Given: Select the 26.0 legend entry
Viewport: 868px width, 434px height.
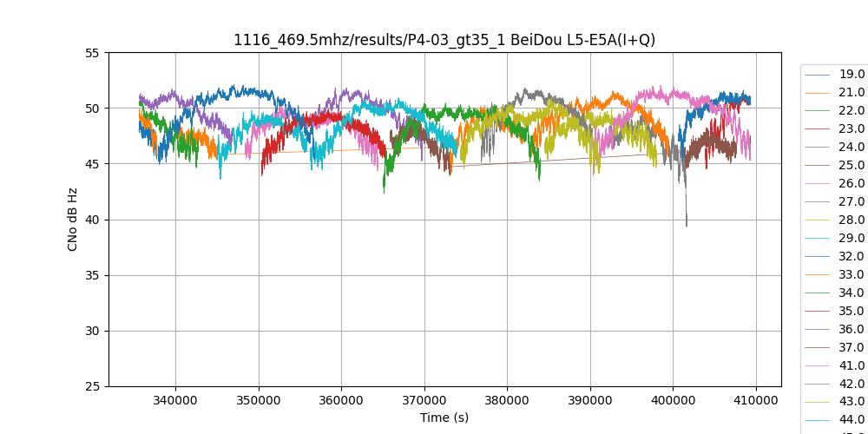Looking at the screenshot, I should 852,183.
